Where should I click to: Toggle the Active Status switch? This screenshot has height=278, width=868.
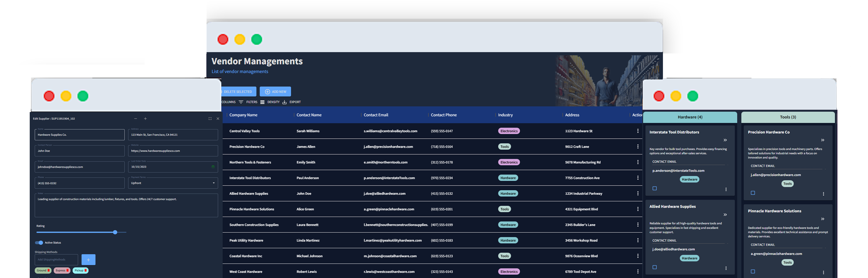(39, 243)
